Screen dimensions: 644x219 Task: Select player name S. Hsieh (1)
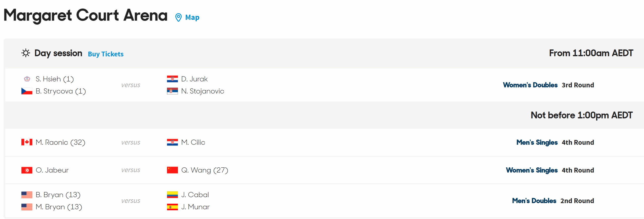(55, 79)
